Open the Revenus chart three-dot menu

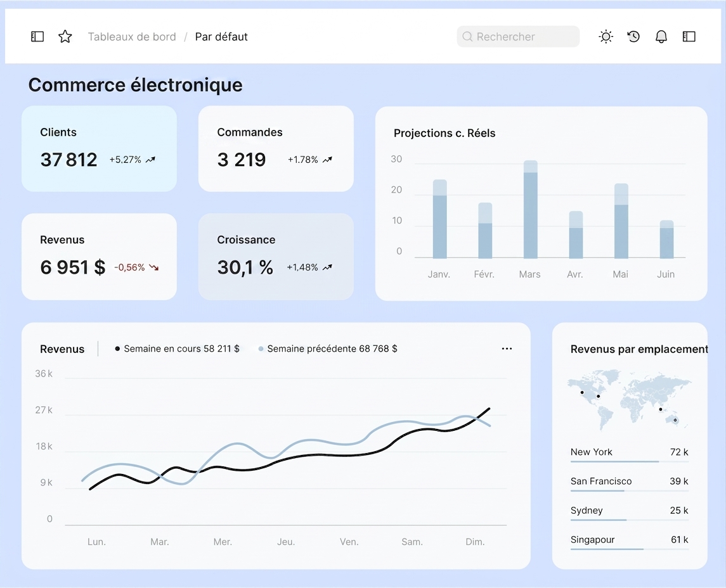coord(507,348)
